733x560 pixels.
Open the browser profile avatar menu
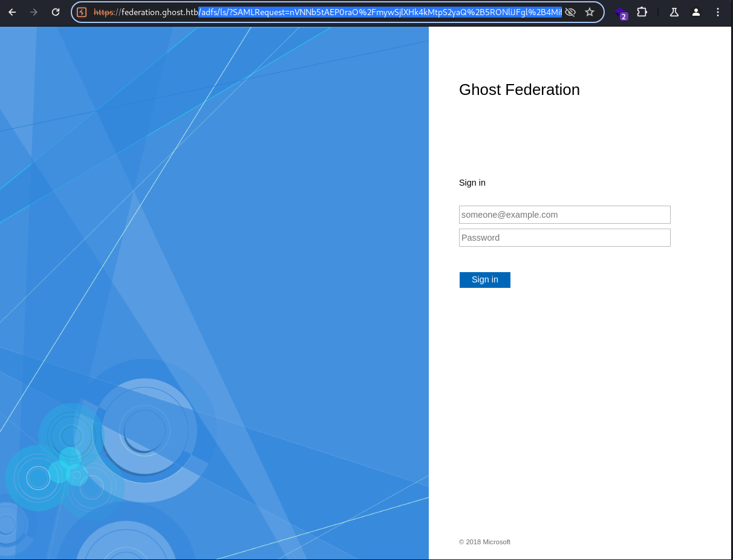click(x=696, y=12)
